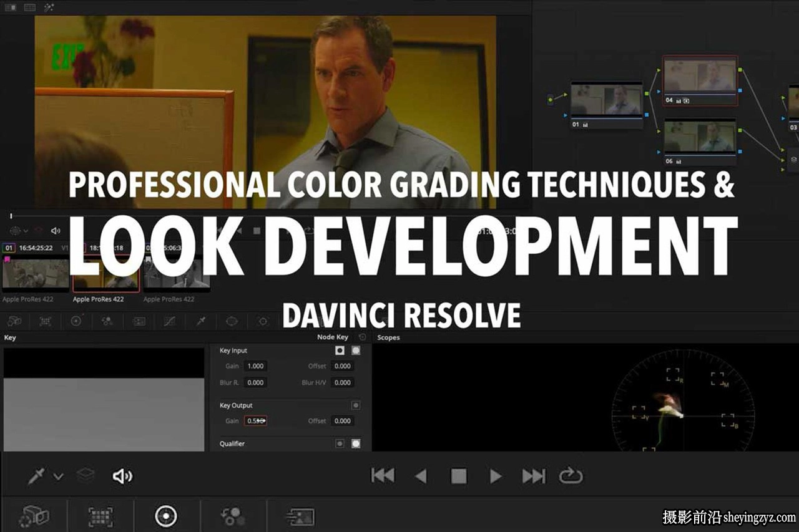This screenshot has height=532, width=799.
Task: Toggle the Key Output invert button
Action: 356,405
